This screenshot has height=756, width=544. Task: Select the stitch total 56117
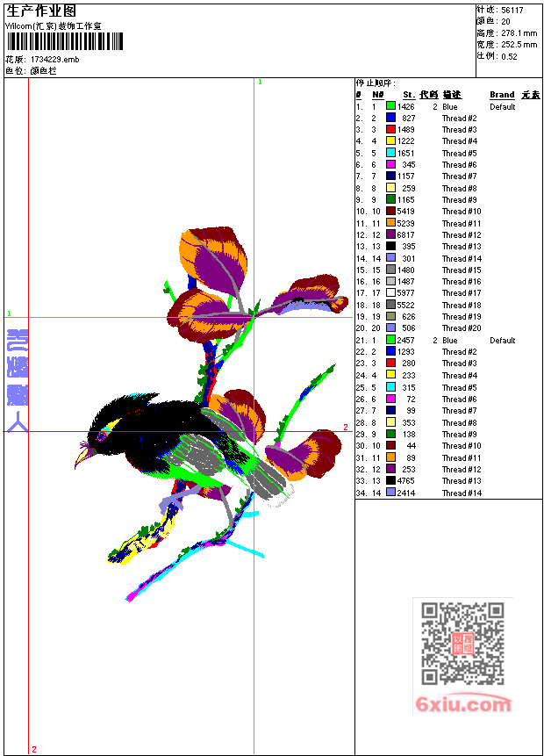click(x=512, y=11)
